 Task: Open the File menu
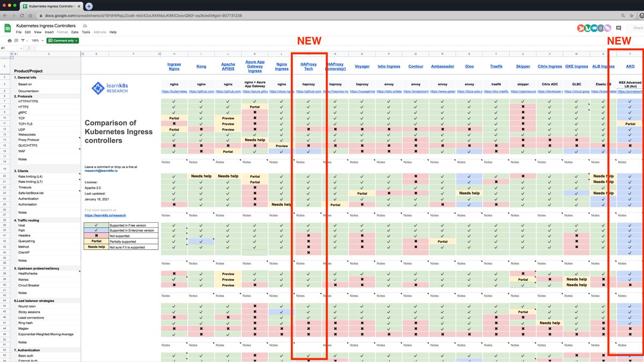pyautogui.click(x=19, y=32)
